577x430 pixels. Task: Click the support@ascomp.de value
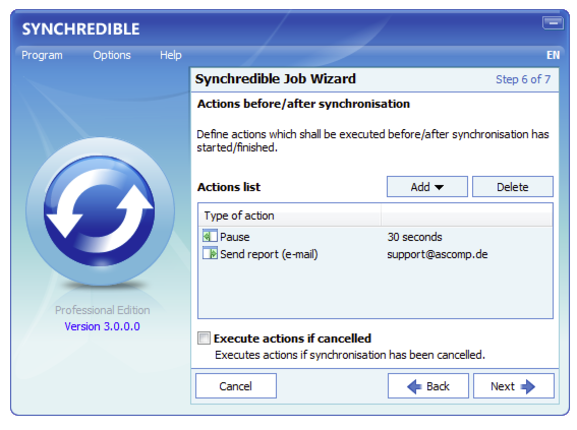438,254
